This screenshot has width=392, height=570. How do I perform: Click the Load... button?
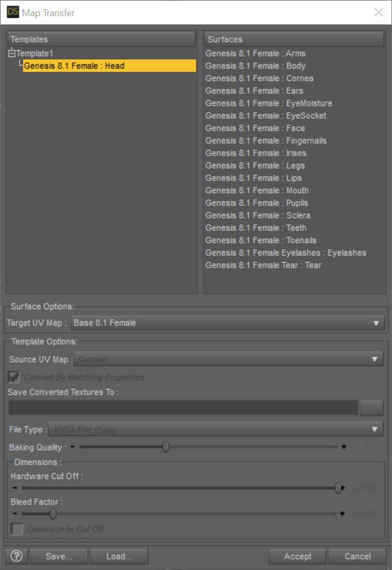click(119, 556)
